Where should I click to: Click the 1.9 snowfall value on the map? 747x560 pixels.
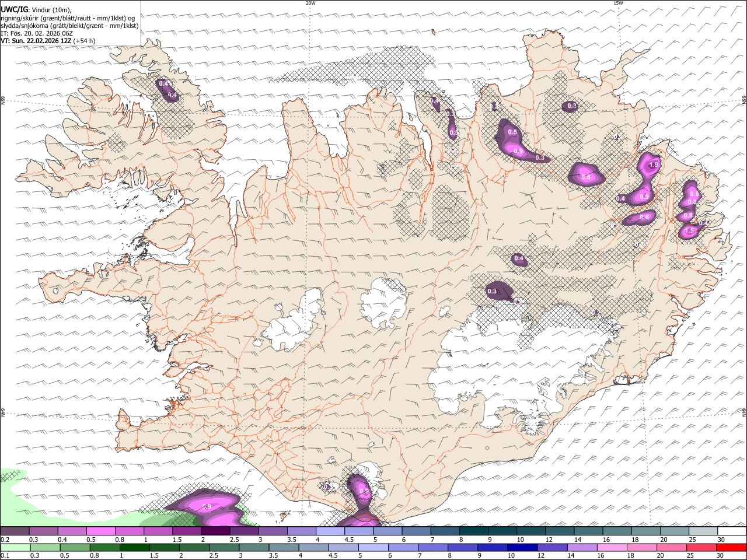pyautogui.click(x=653, y=165)
